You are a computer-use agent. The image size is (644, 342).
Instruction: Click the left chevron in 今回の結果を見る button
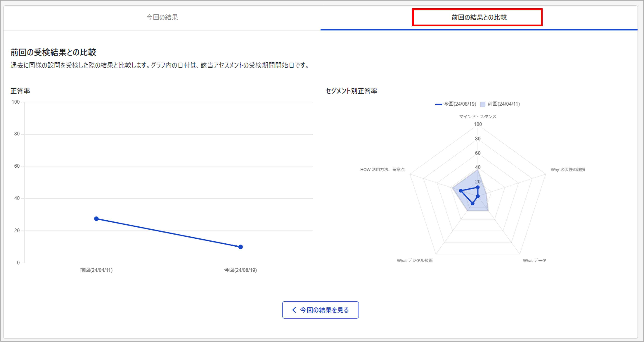coord(294,310)
